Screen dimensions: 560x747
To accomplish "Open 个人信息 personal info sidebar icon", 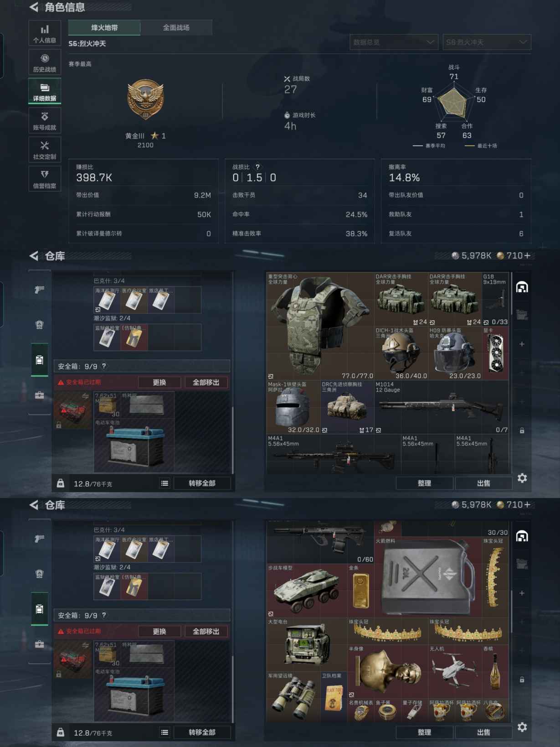I will pos(45,33).
